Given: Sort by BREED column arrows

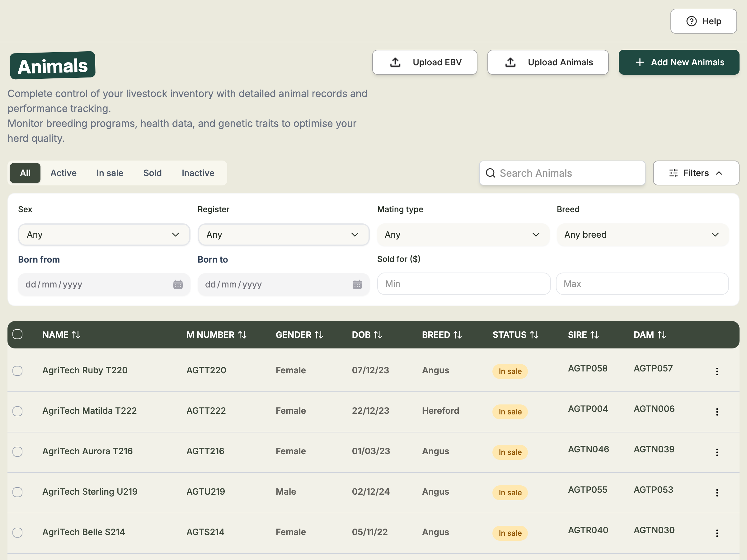Looking at the screenshot, I should click(x=458, y=335).
